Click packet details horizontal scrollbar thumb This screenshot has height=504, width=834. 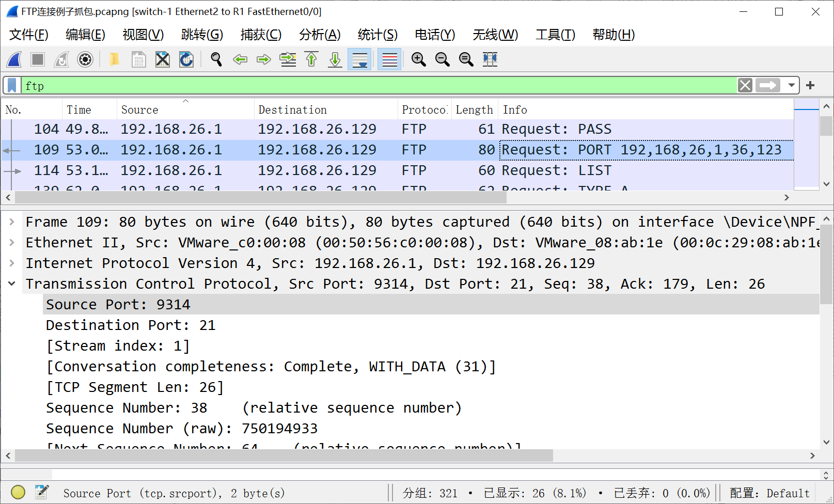284,455
